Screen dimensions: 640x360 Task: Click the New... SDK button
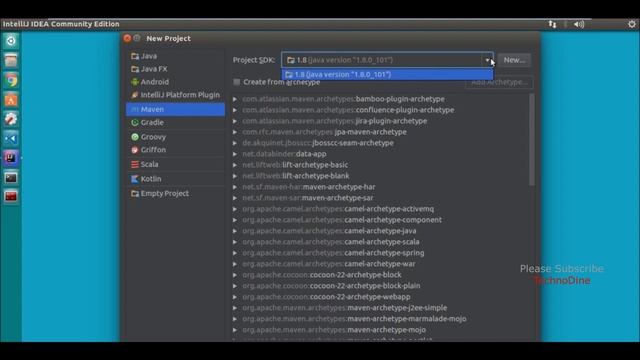[x=514, y=60]
